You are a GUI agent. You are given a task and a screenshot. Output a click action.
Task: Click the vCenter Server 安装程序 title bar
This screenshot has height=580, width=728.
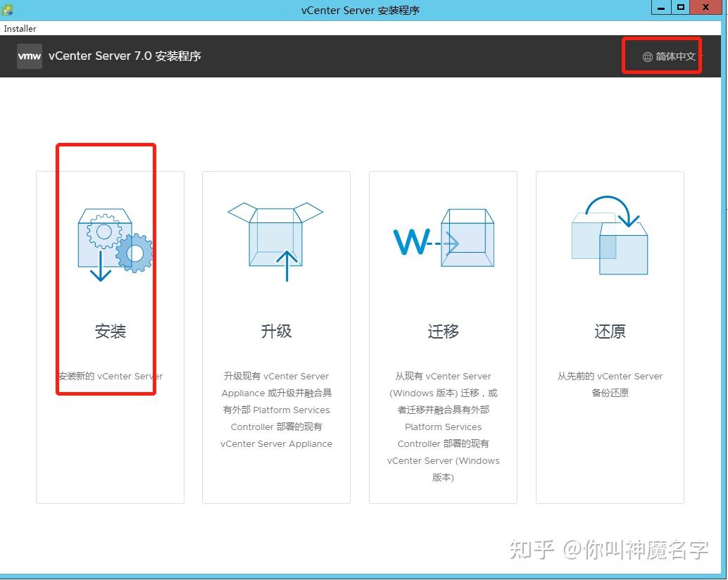[x=360, y=10]
